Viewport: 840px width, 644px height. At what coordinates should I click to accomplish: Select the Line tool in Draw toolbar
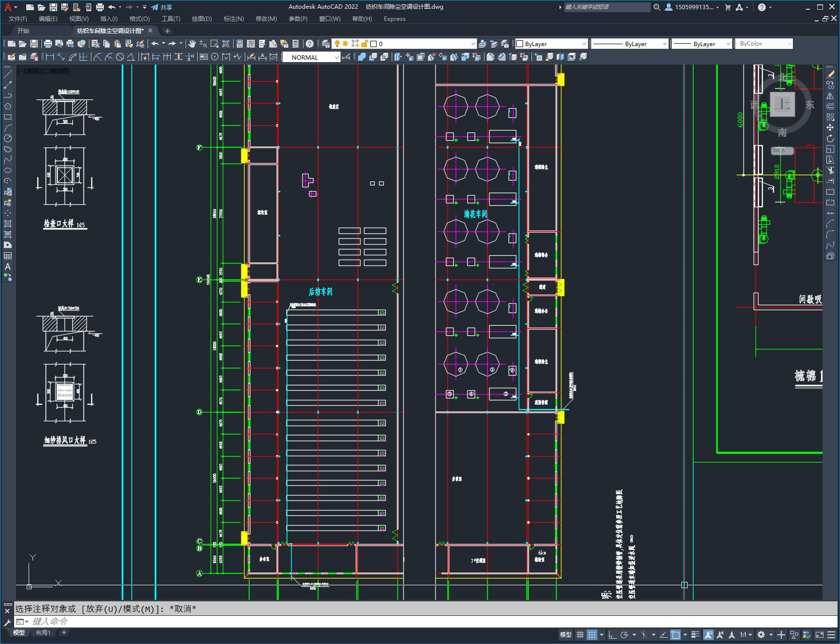coord(8,75)
